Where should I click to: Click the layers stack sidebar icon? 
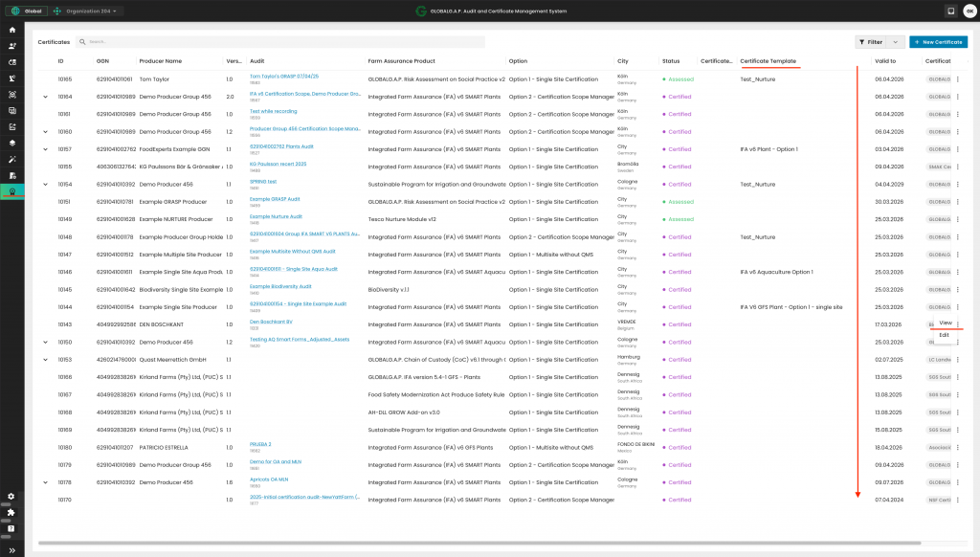coord(11,144)
